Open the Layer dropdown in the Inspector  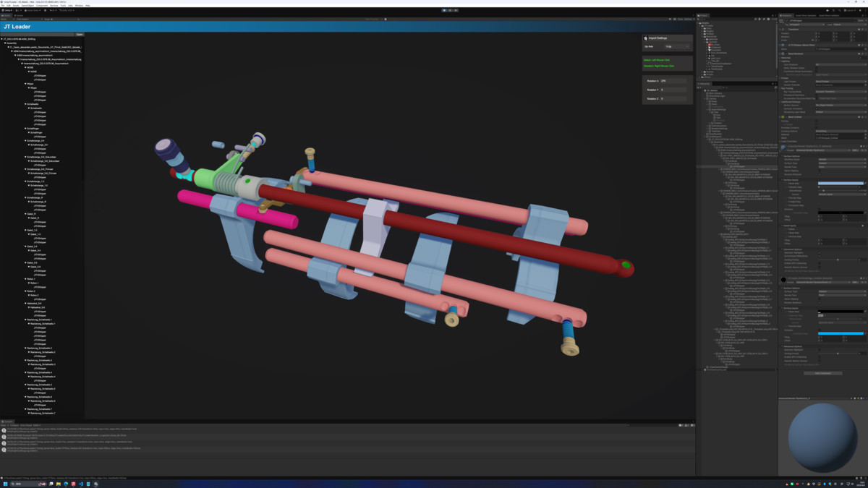pyautogui.click(x=850, y=25)
